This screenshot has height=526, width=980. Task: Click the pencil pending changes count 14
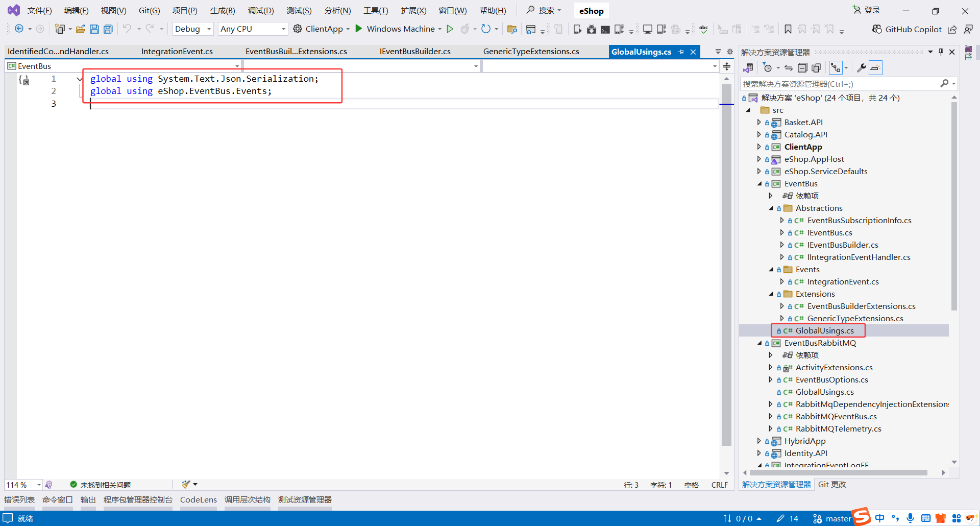click(787, 519)
